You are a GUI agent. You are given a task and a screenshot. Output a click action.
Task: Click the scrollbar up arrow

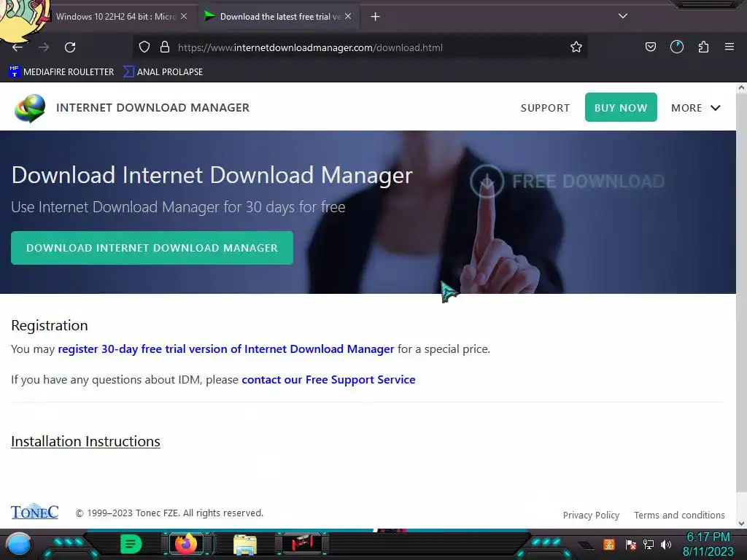click(741, 87)
